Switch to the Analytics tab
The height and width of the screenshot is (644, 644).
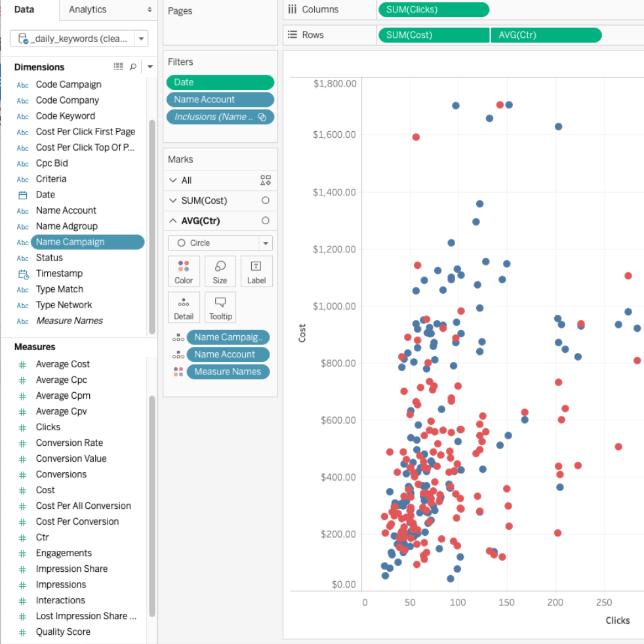point(87,9)
